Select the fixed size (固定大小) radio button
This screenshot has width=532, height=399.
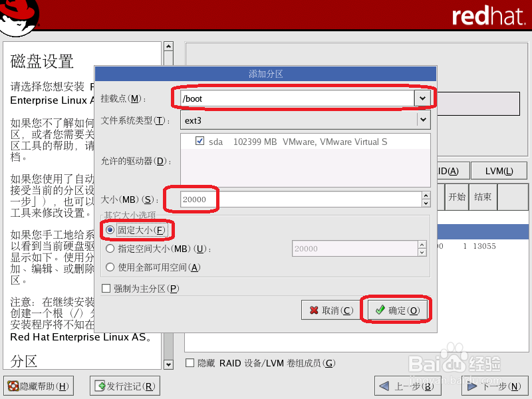click(x=110, y=230)
